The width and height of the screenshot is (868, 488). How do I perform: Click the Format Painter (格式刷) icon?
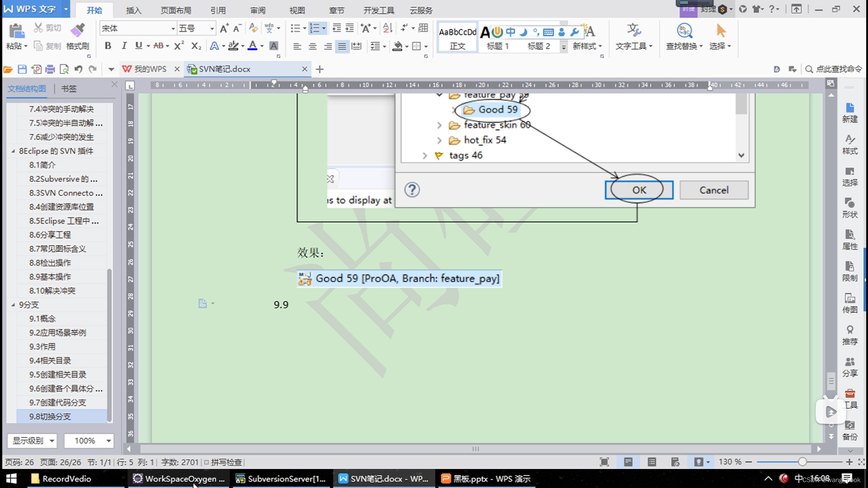[77, 29]
